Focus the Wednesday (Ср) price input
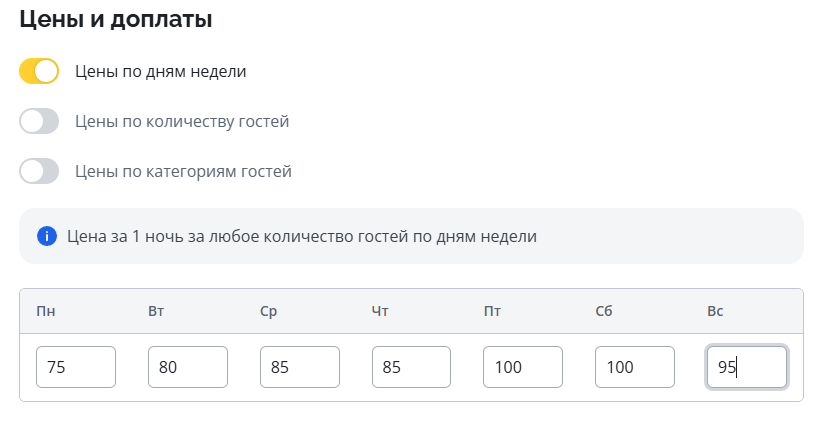The width and height of the screenshot is (816, 423). pyautogui.click(x=300, y=367)
